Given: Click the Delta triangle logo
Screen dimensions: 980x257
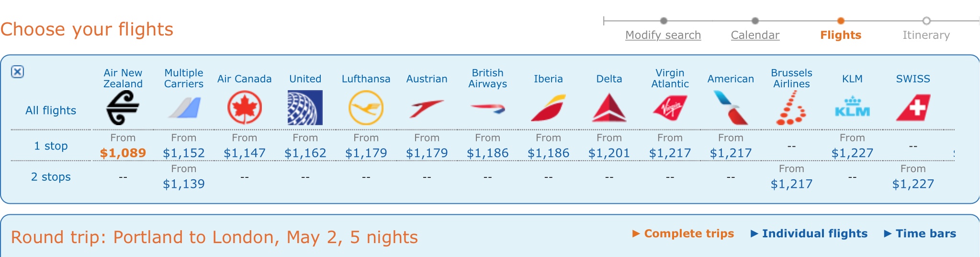Looking at the screenshot, I should (609, 108).
